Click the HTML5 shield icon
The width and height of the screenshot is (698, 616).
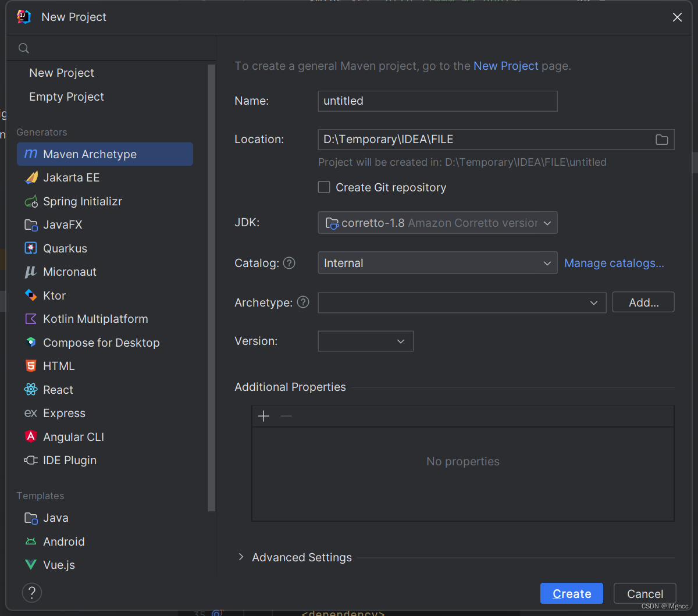pos(31,366)
